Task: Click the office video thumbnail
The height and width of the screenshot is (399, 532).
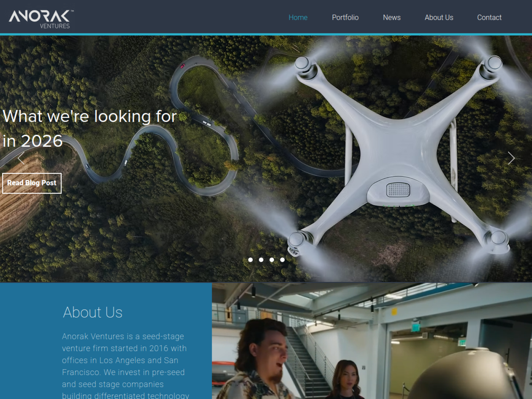Action: (372, 341)
